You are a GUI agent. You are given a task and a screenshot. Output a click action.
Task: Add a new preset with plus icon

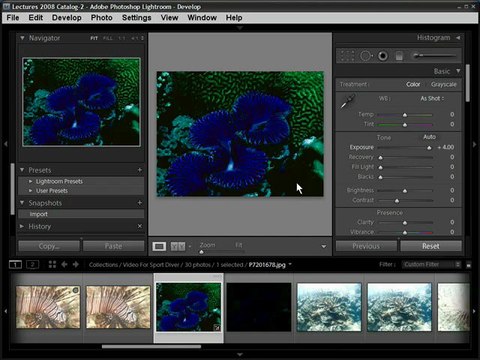tap(140, 170)
